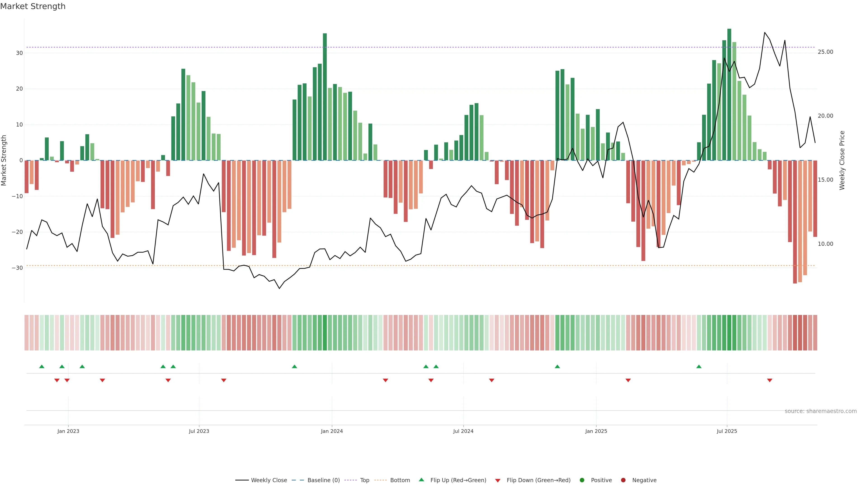Click the red flip-down marker after Jul 2023
The image size is (868, 488).
pos(224,380)
